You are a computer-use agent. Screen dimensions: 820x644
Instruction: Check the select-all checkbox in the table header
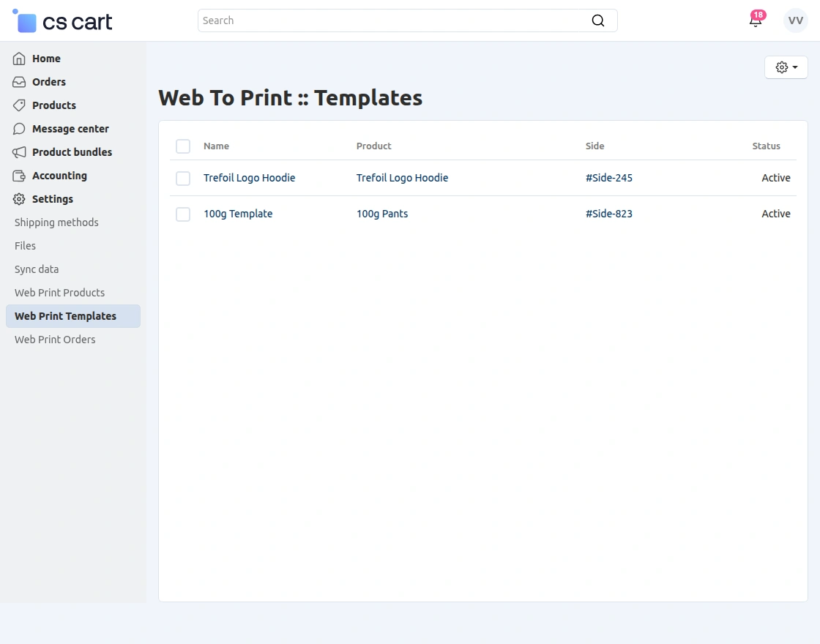pyautogui.click(x=182, y=146)
